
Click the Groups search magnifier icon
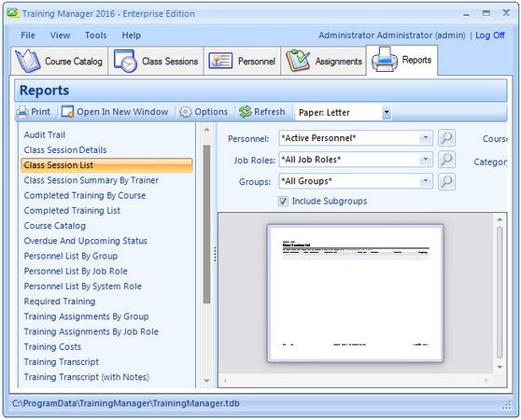coord(446,181)
